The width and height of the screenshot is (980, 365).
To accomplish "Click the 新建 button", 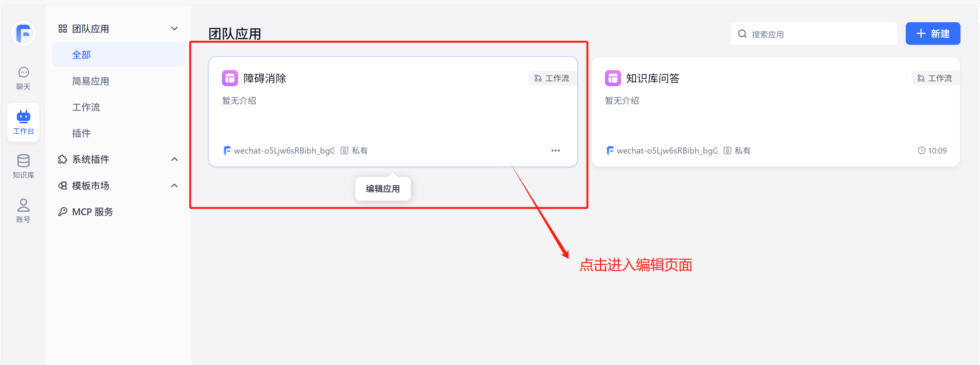I will click(x=933, y=33).
